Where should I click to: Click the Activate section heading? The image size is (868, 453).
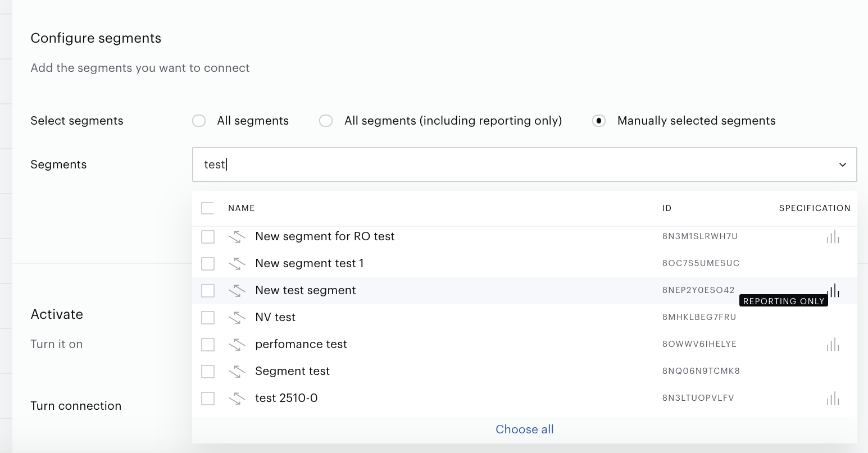(x=57, y=314)
